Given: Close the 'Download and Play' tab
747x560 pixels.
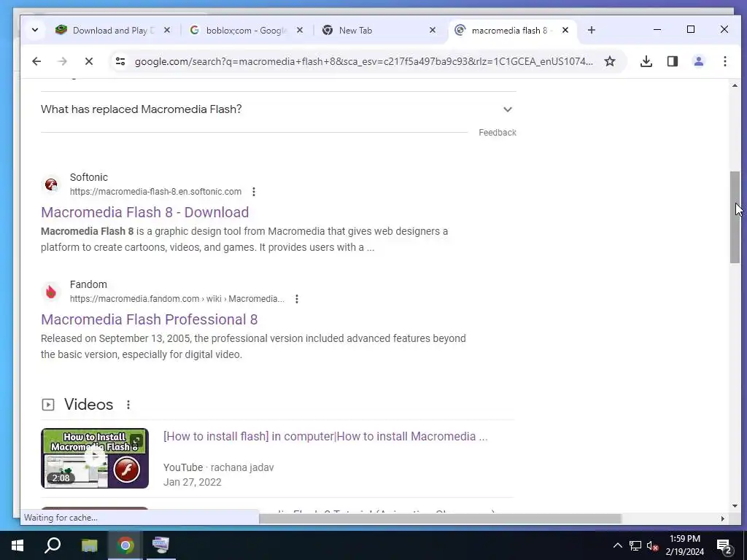Looking at the screenshot, I should [167, 30].
